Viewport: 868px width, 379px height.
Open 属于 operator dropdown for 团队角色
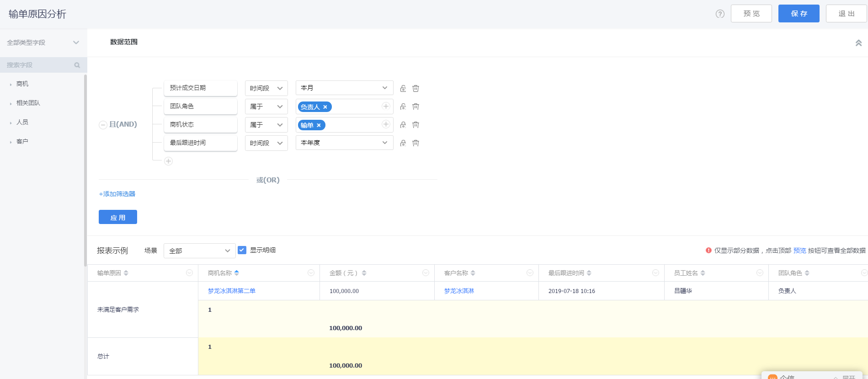click(266, 107)
